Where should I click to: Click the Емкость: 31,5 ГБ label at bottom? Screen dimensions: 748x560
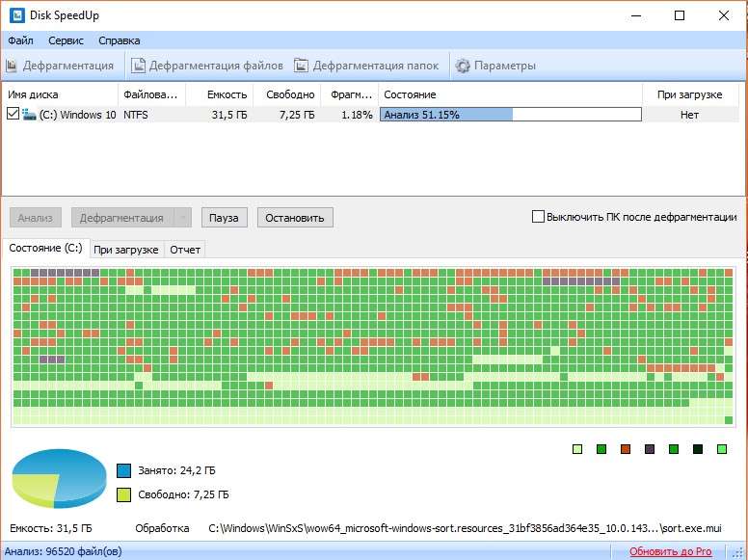50,528
